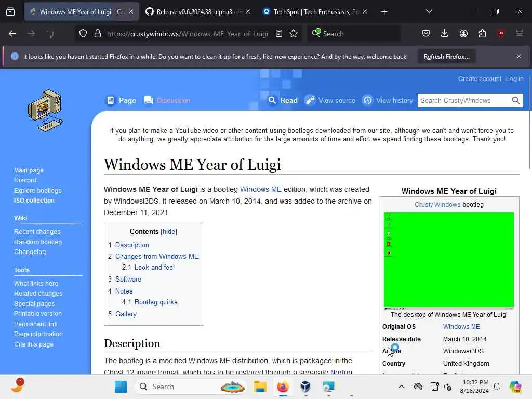532x399 pixels.
Task: Open the Crusty Windows infobox link
Action: click(437, 205)
